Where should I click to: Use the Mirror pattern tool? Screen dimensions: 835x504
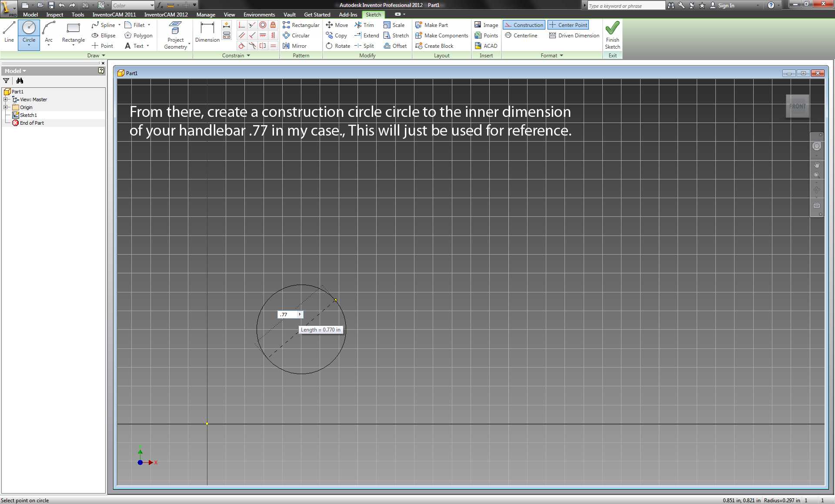pyautogui.click(x=294, y=46)
